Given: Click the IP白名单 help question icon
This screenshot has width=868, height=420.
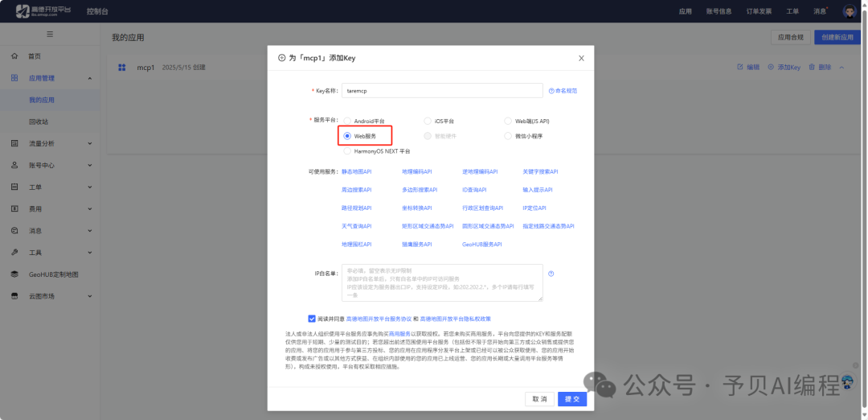Looking at the screenshot, I should pyautogui.click(x=551, y=274).
